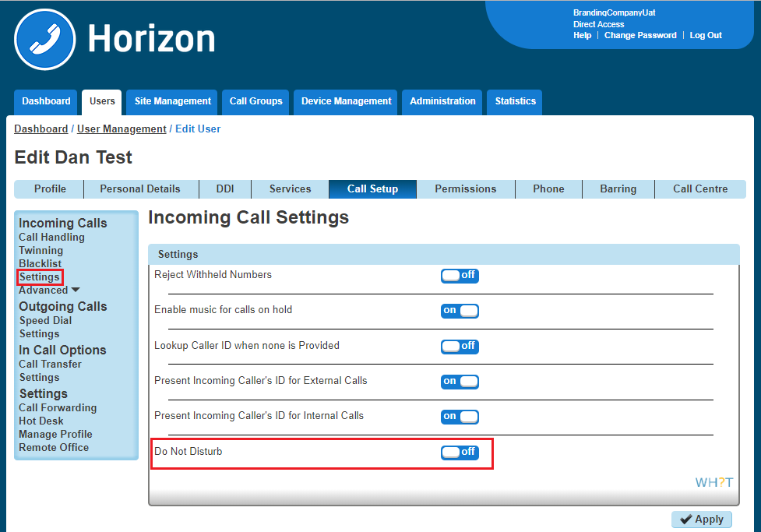Open Remote Office in the sidebar
This screenshot has width=761, height=532.
pos(54,448)
